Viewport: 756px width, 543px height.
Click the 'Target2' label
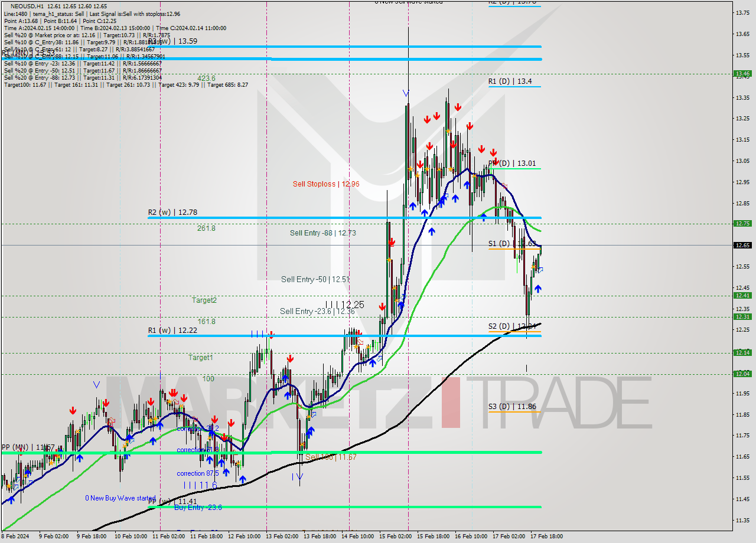(x=204, y=300)
